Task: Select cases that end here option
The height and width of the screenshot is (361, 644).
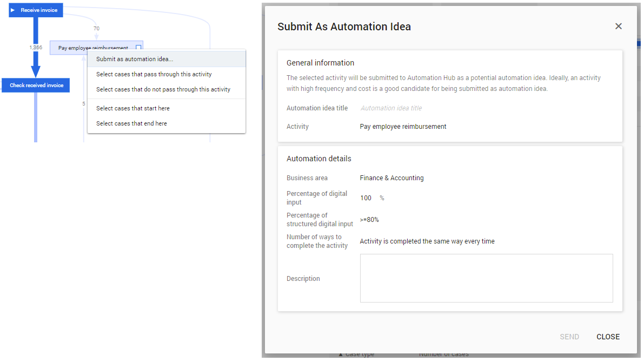Action: [131, 123]
